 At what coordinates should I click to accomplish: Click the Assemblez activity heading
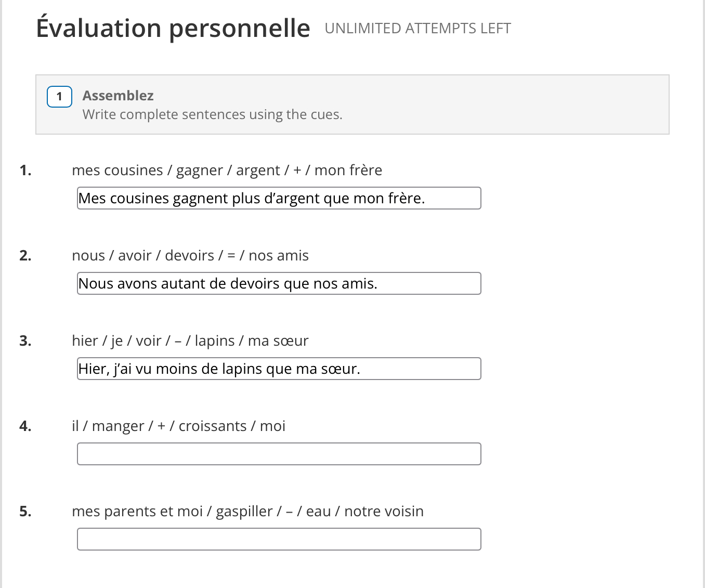click(118, 95)
